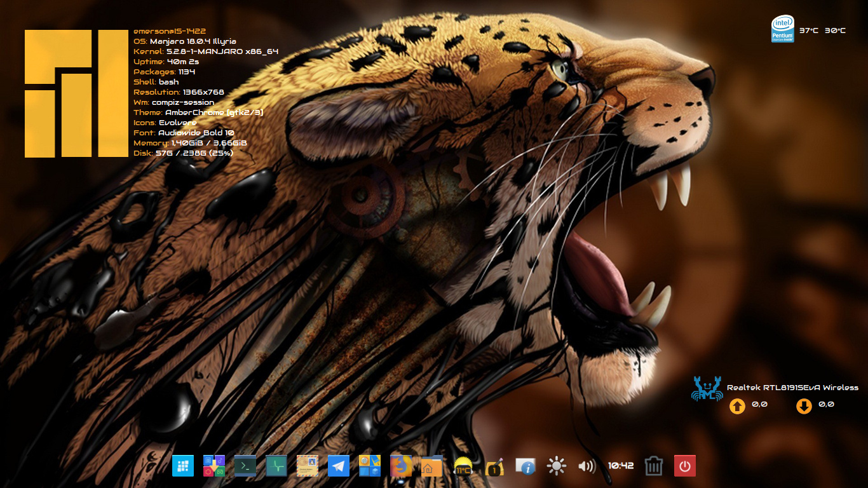Open the notes icon with pencil
Viewport: 868px width, 488px height.
(x=494, y=466)
